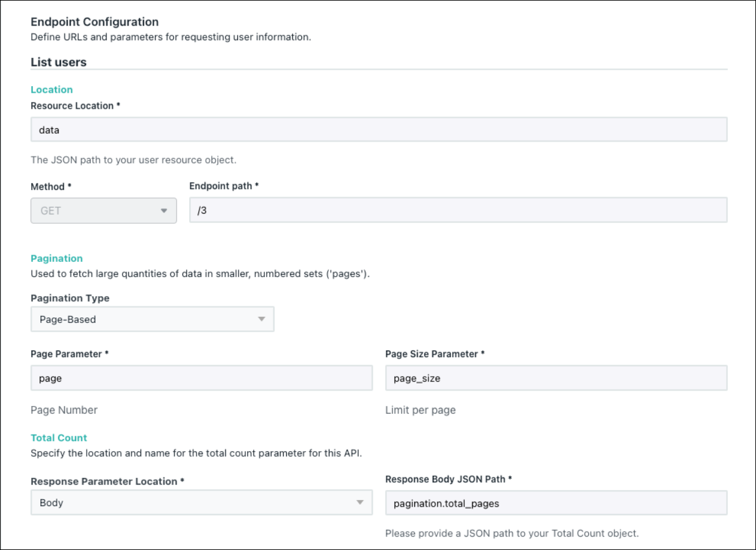The image size is (756, 550).
Task: Open the Method dropdown showing GET
Action: (x=103, y=211)
